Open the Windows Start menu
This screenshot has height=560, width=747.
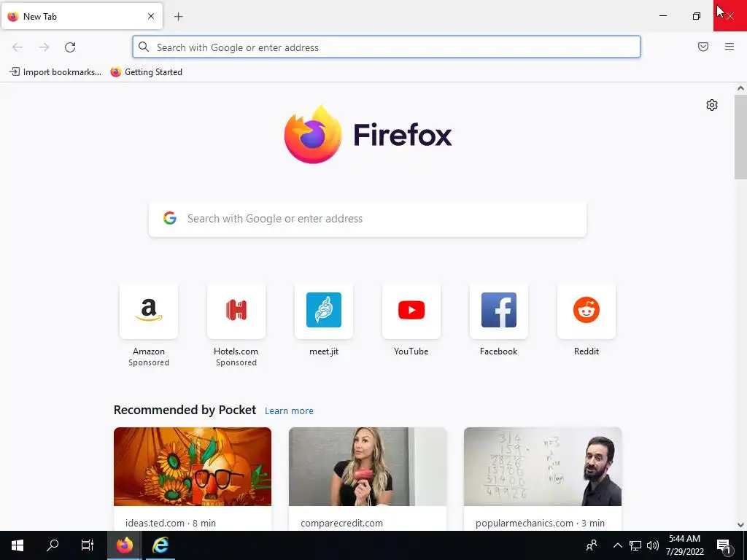pyautogui.click(x=18, y=545)
